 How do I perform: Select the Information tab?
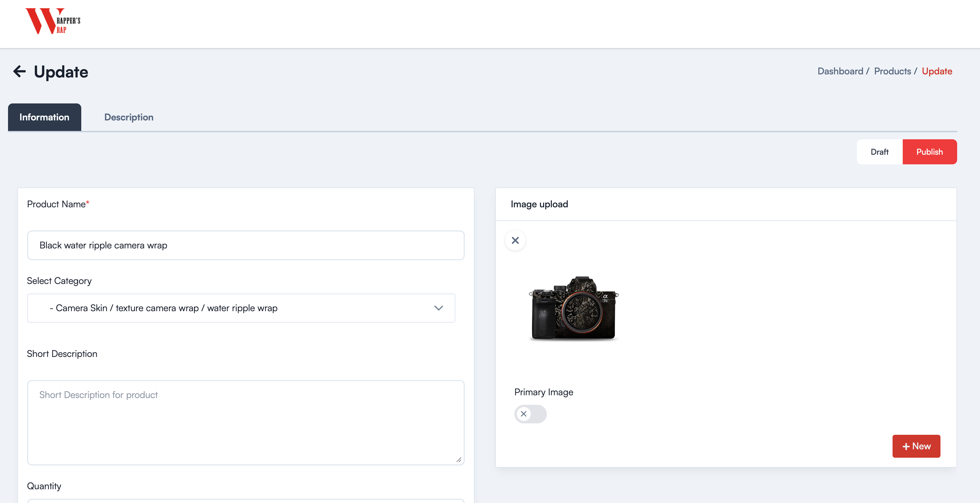click(44, 117)
